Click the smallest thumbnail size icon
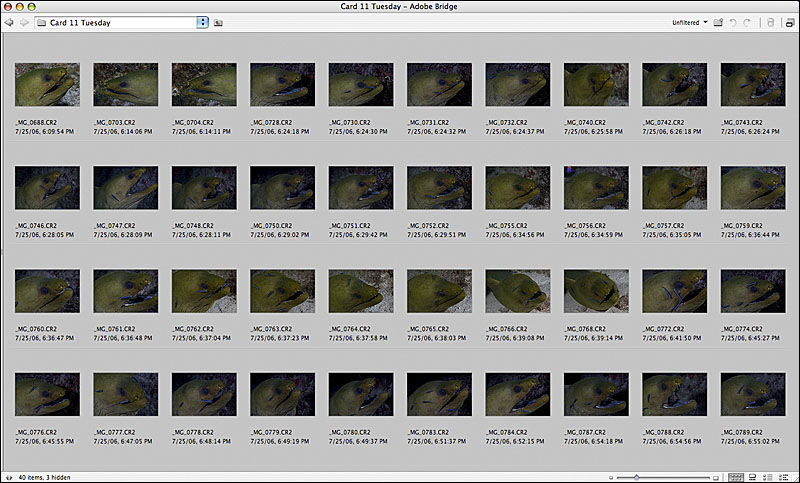This screenshot has width=800, height=483. point(612,477)
